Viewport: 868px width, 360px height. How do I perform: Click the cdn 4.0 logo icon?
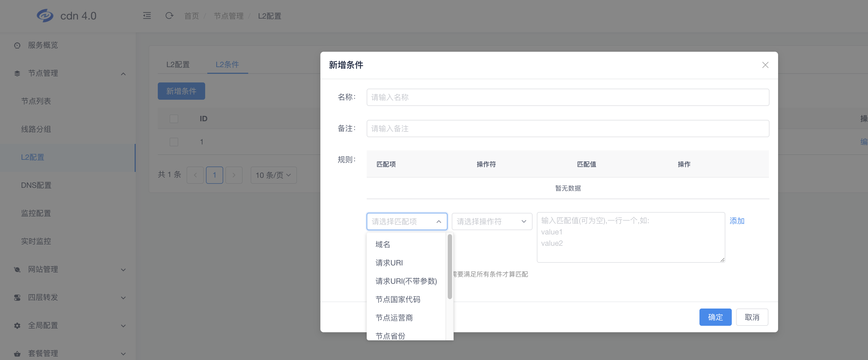[45, 16]
